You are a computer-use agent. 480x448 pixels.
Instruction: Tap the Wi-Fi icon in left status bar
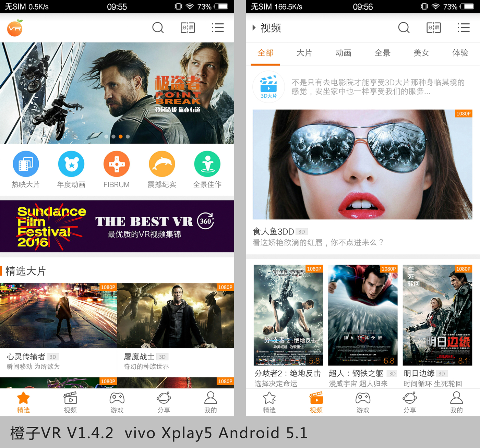[x=190, y=7]
